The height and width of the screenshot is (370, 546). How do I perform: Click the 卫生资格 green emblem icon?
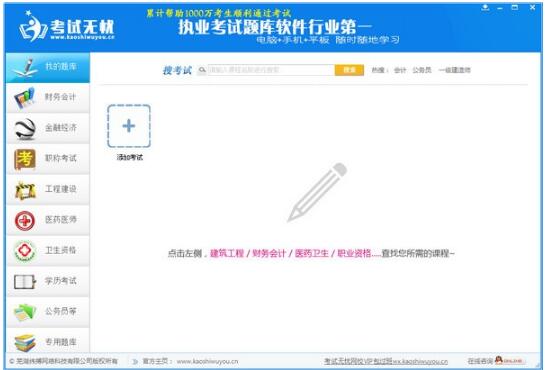pyautogui.click(x=25, y=251)
